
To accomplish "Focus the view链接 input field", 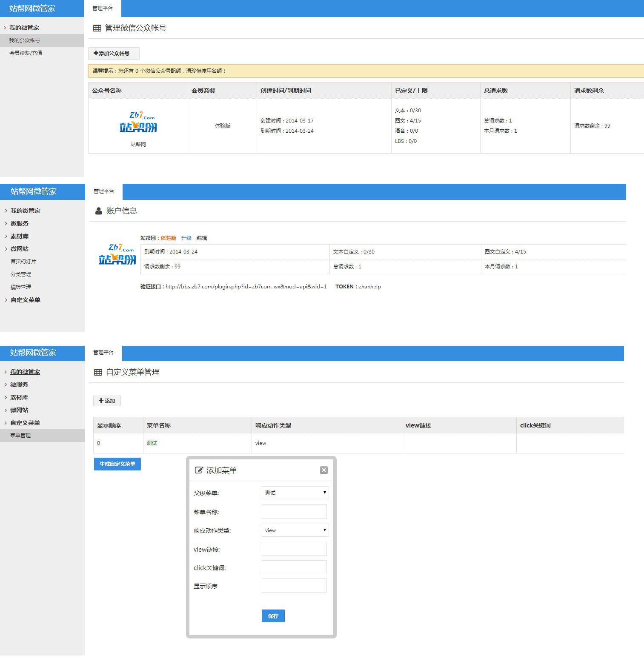I will tap(294, 549).
